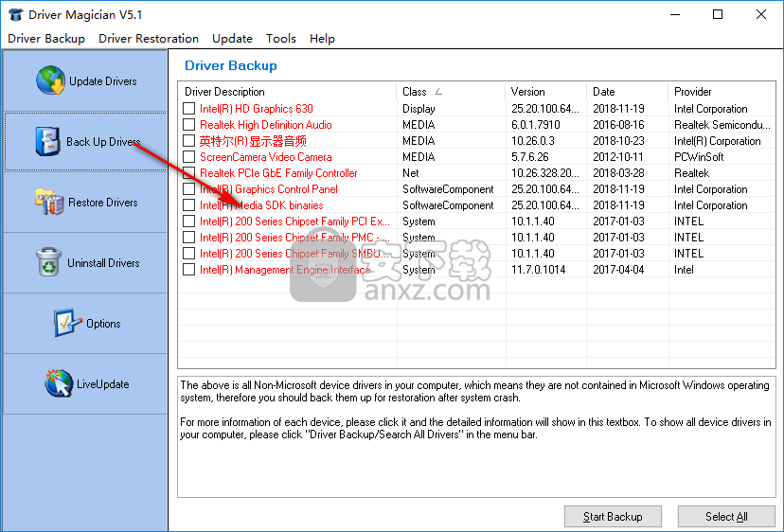Close the Driver Magician window
The height and width of the screenshot is (532, 784).
click(x=761, y=14)
